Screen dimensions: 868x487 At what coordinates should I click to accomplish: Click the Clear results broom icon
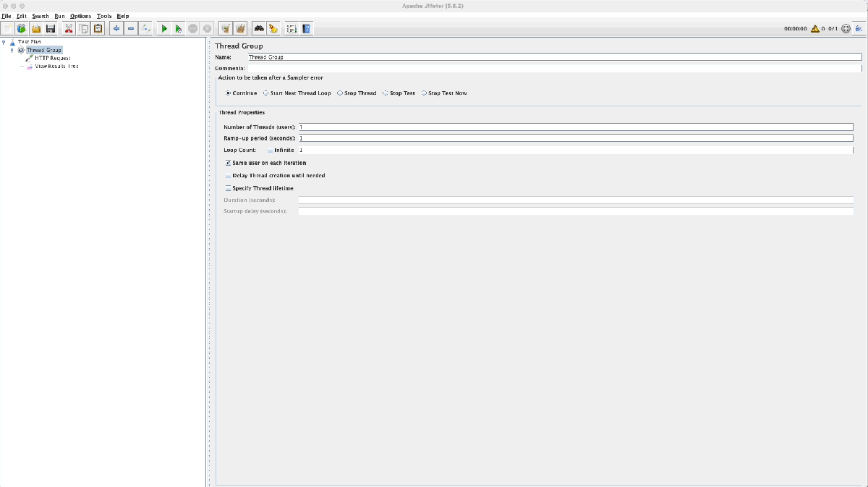tap(226, 28)
